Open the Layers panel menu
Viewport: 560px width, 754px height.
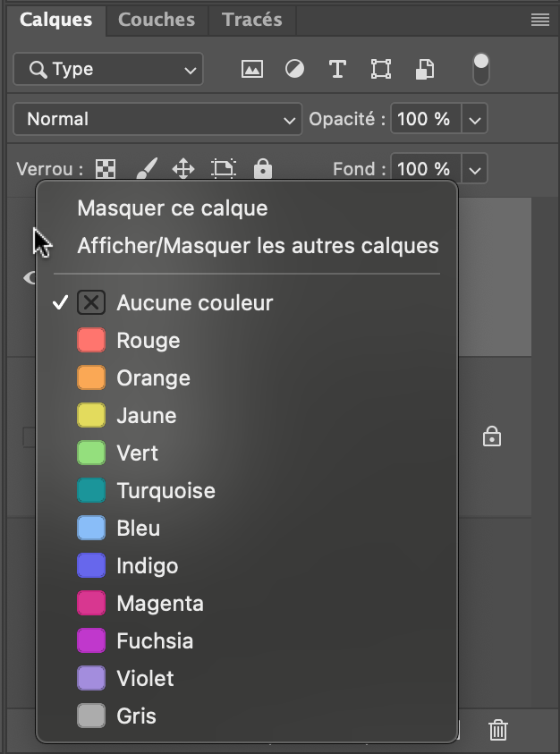point(540,20)
